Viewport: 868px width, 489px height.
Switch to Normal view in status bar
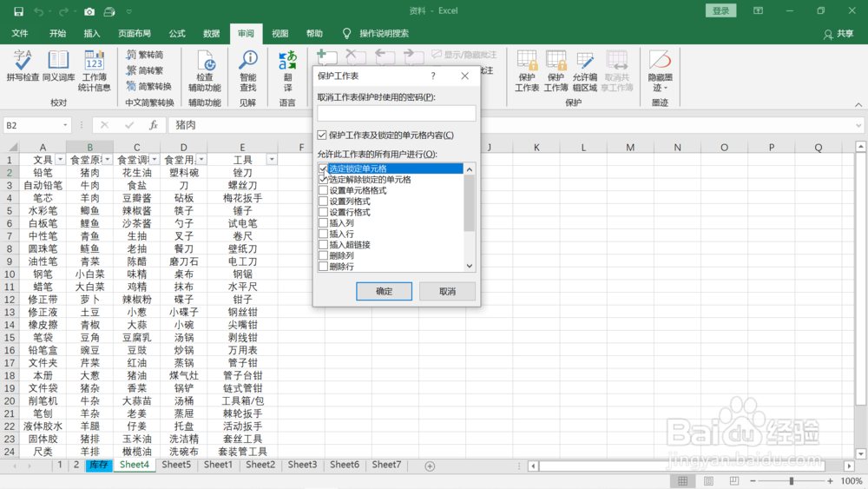[682, 481]
